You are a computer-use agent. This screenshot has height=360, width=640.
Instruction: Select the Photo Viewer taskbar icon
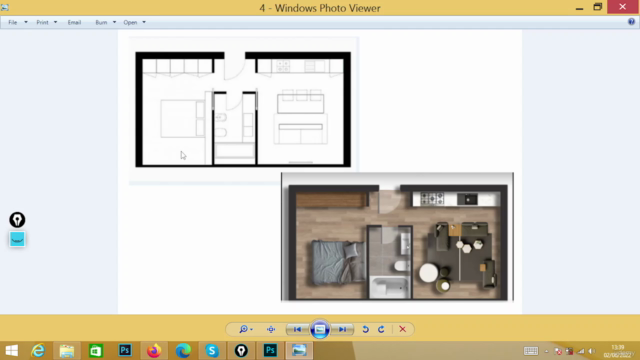tap(299, 351)
